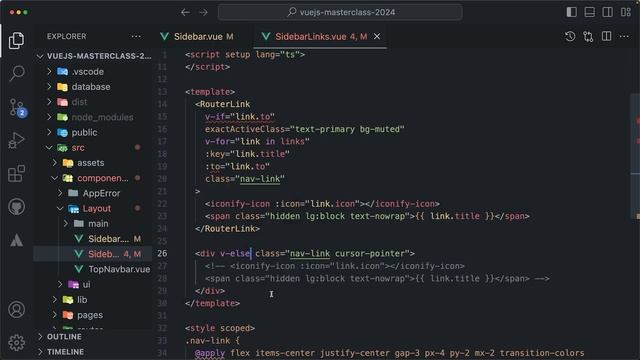
Task: Open the GitHub view icon
Action: tap(16, 207)
